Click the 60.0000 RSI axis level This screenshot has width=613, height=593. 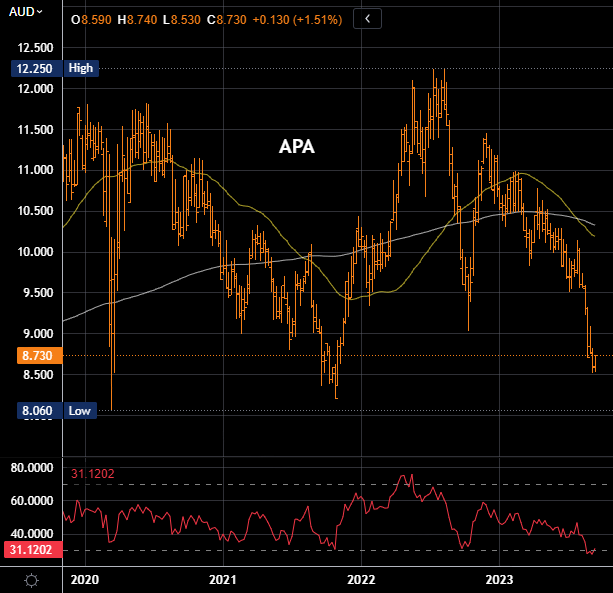tap(32, 500)
